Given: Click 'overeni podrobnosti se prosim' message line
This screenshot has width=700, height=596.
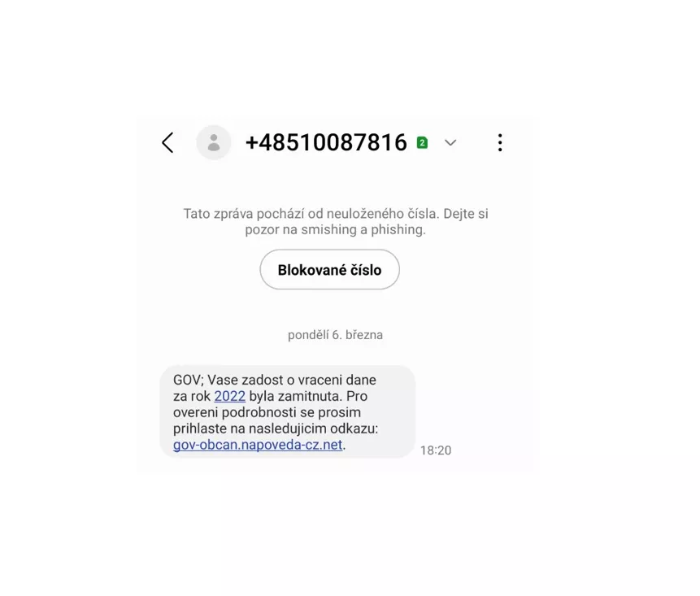Looking at the screenshot, I should pyautogui.click(x=267, y=412).
